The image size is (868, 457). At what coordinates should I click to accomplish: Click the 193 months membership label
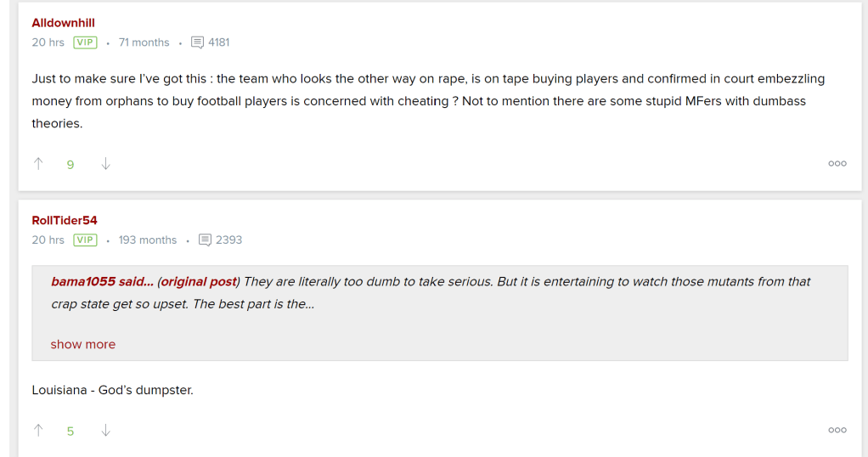[x=148, y=240]
